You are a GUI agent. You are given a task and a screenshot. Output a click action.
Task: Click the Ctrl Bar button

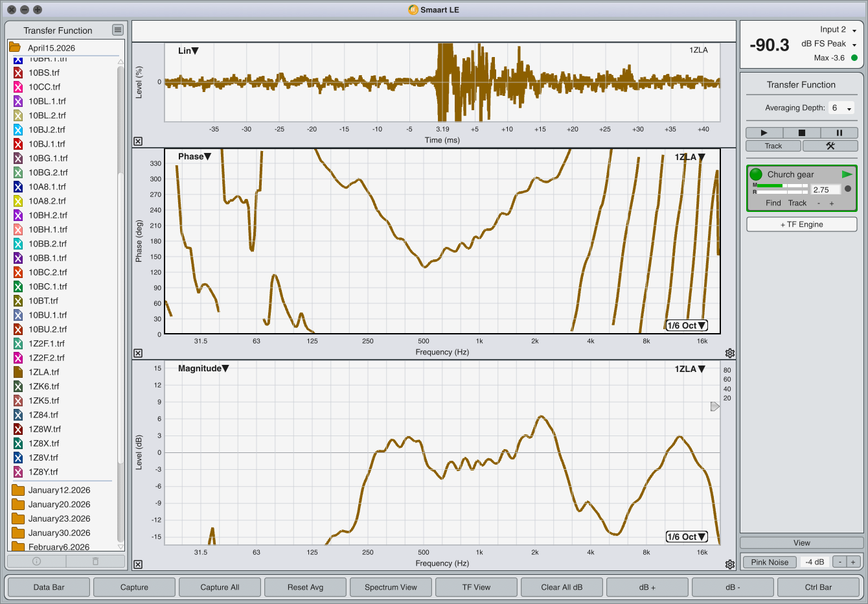point(818,587)
